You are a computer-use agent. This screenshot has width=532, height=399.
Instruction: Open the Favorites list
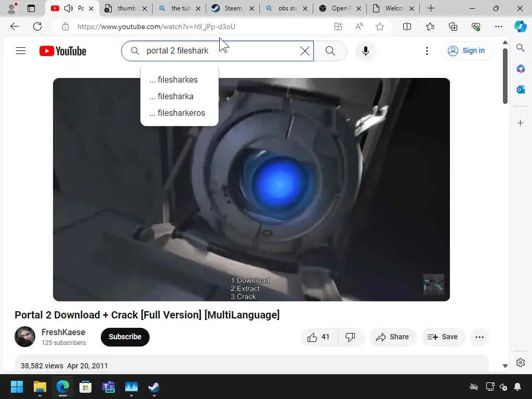(430, 26)
